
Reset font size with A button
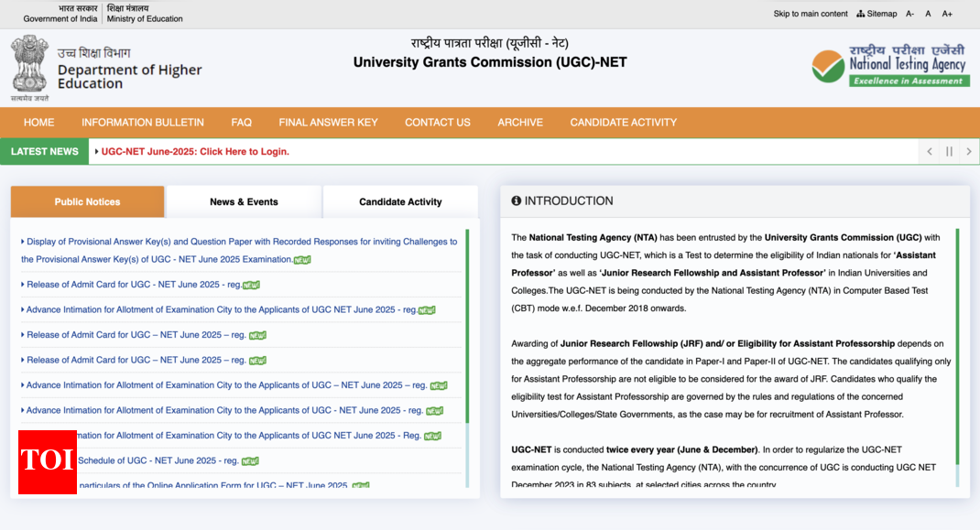point(928,14)
